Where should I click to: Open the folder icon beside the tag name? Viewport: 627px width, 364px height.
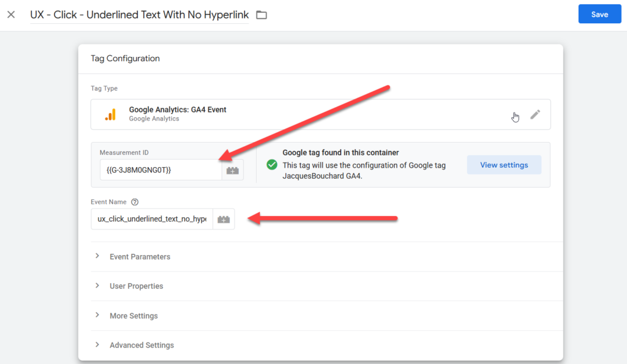(x=261, y=15)
